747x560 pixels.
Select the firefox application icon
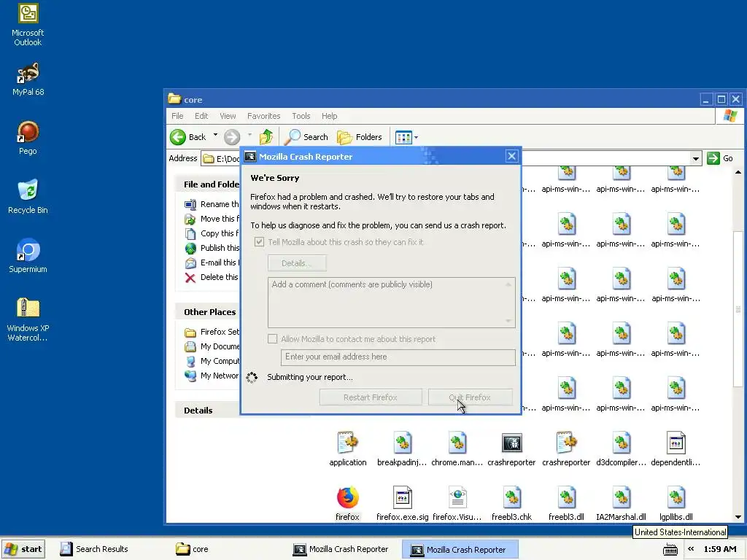click(x=347, y=504)
